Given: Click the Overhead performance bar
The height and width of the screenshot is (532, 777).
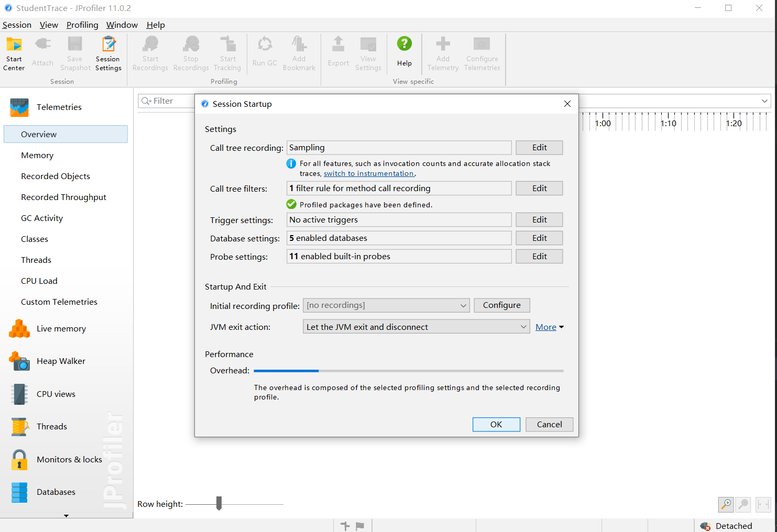Looking at the screenshot, I should (x=409, y=371).
